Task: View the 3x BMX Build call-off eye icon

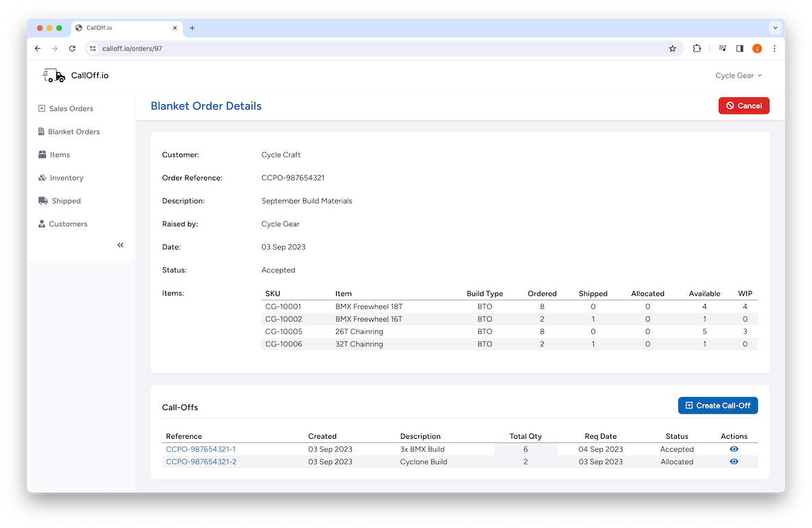Action: pyautogui.click(x=734, y=448)
